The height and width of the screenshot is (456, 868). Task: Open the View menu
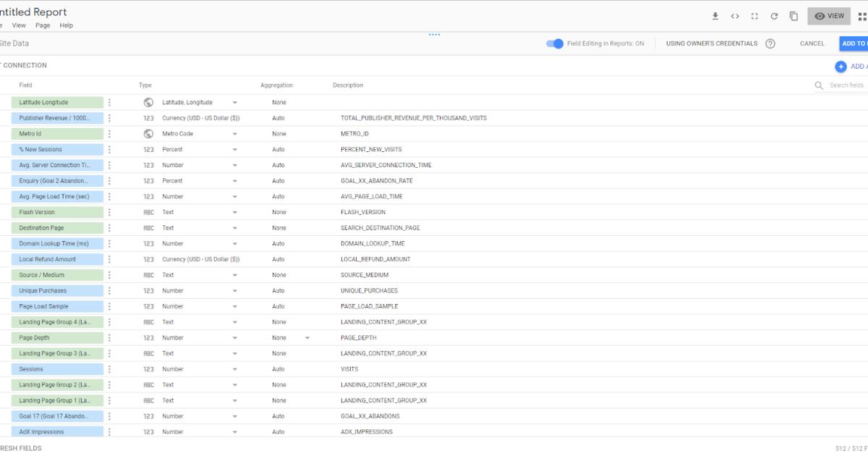click(x=19, y=25)
